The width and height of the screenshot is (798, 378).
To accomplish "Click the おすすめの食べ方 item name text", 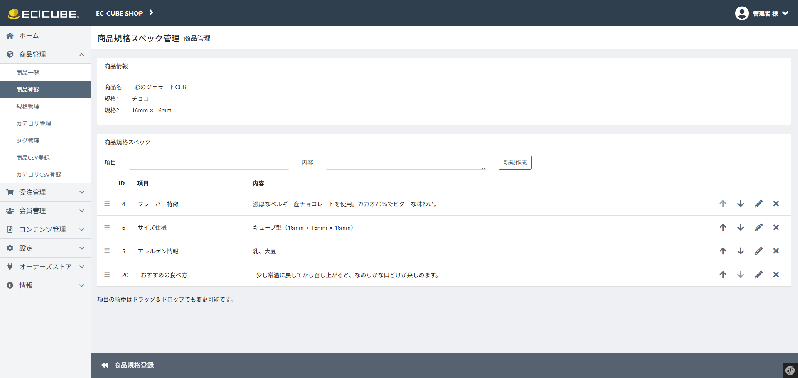I will coord(165,275).
